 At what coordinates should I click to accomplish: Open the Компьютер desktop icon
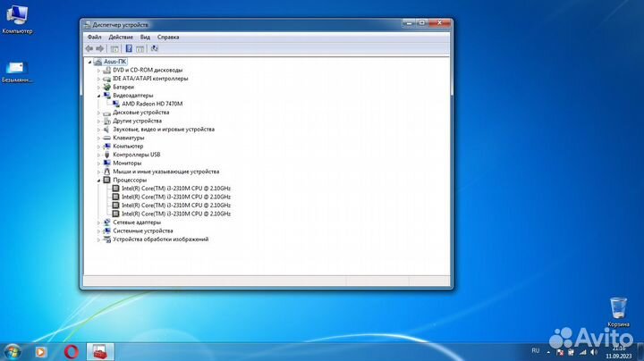click(x=17, y=20)
